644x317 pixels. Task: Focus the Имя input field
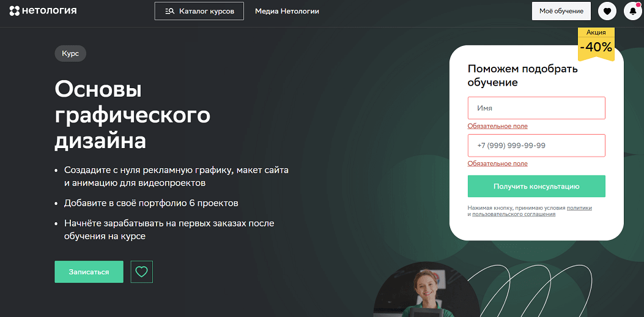[536, 108]
